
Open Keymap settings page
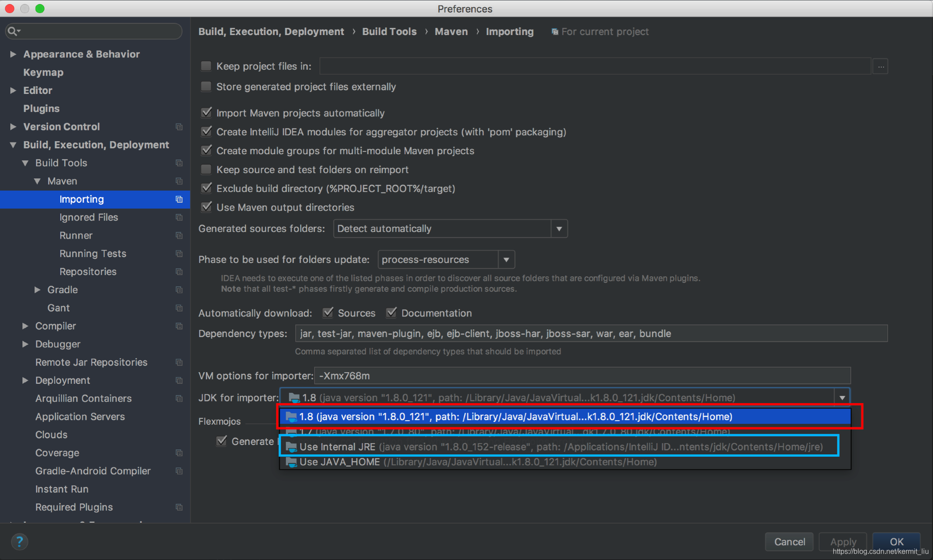click(x=44, y=72)
